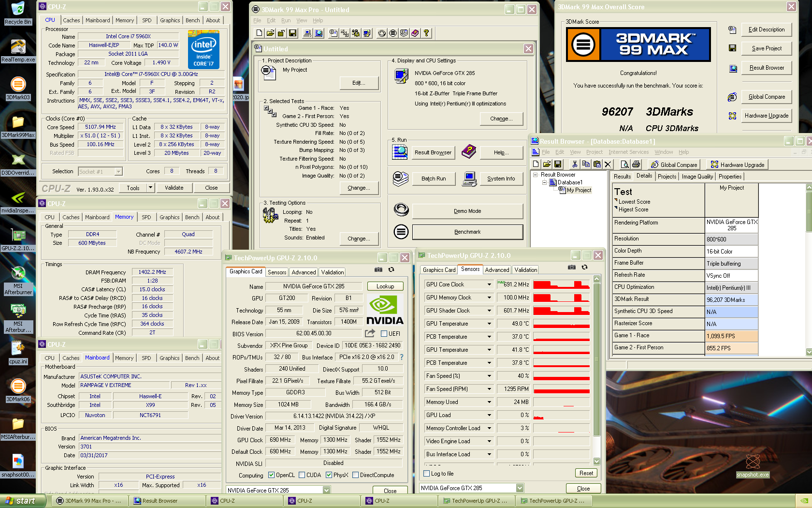Click Validate button in CPU-Z
812x508 pixels.
click(x=174, y=188)
